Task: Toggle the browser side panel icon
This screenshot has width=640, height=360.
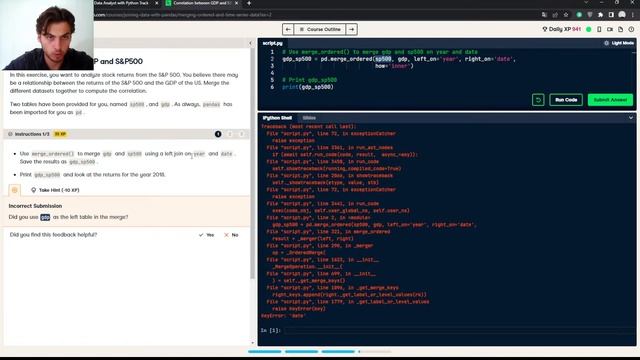Action: tap(611, 15)
